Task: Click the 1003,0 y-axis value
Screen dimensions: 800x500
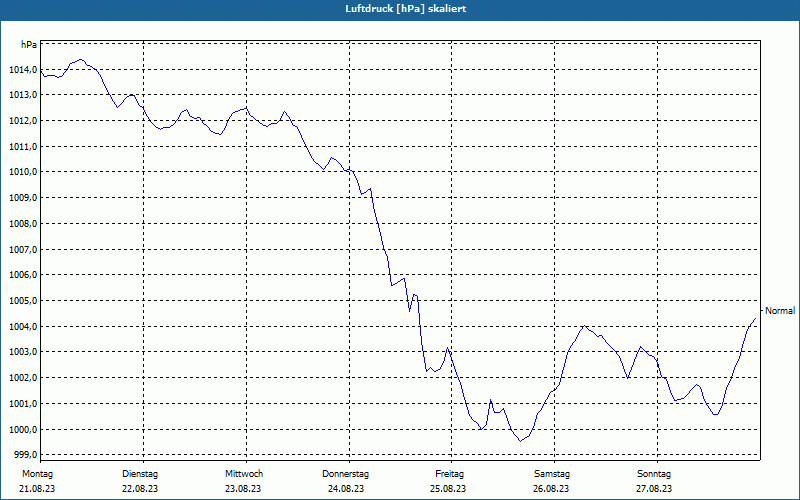Action: coord(23,352)
